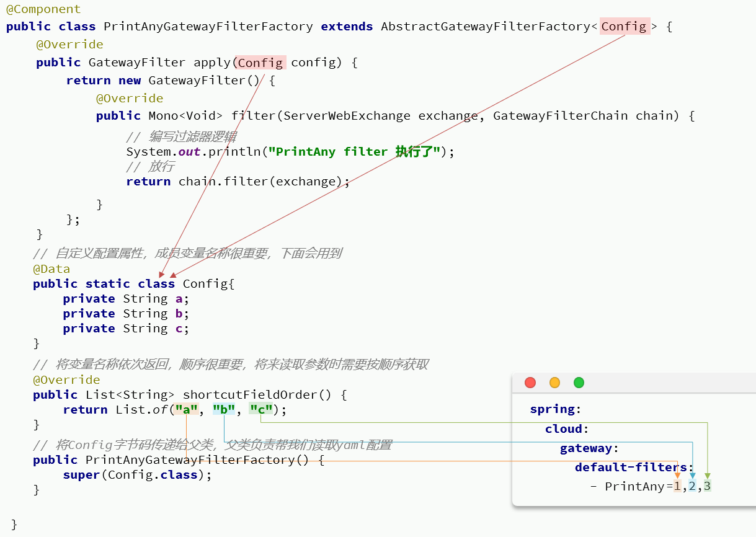
Task: Click the green maximize dot on yaml window
Action: [579, 383]
